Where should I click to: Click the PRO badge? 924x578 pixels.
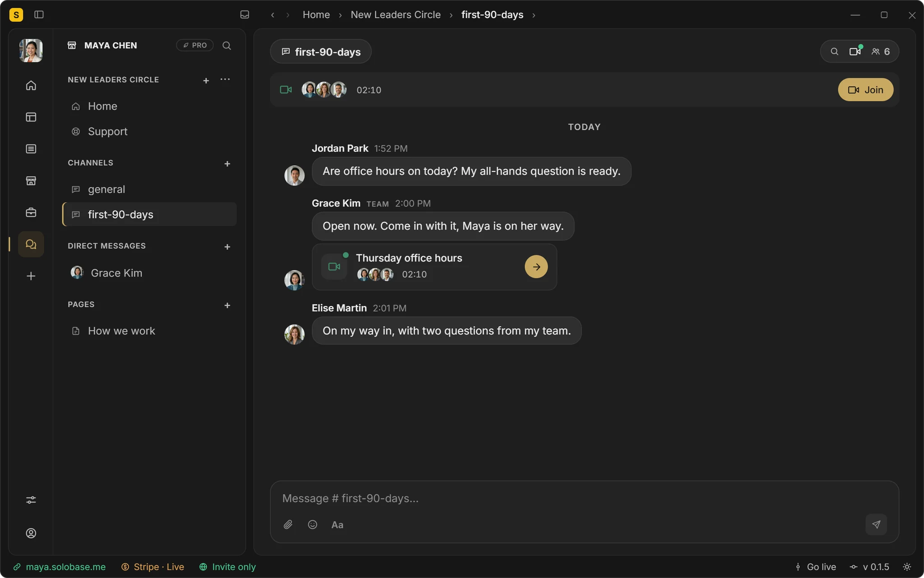click(x=195, y=45)
